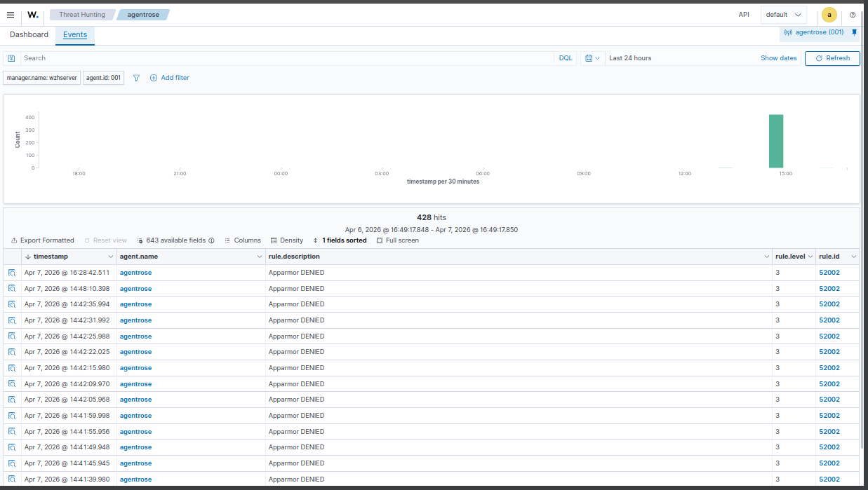This screenshot has height=490, width=868.
Task: Open the hamburger navigation menu
Action: [x=11, y=14]
